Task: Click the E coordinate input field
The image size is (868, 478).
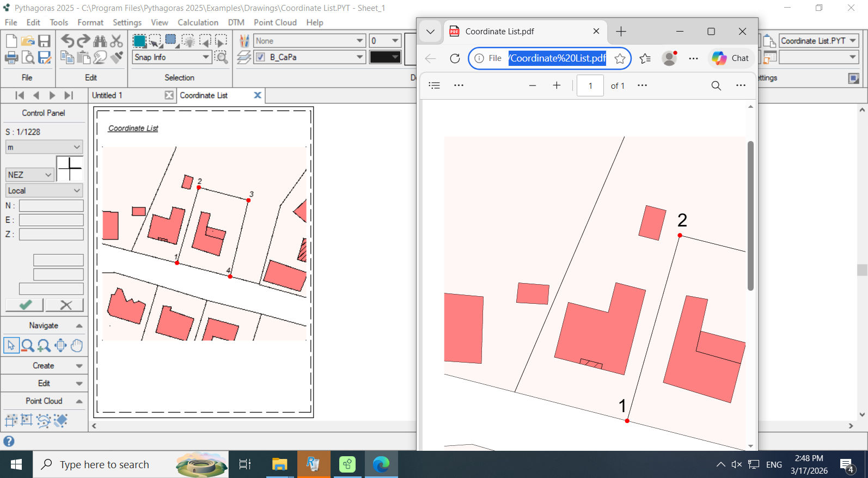Action: click(51, 220)
